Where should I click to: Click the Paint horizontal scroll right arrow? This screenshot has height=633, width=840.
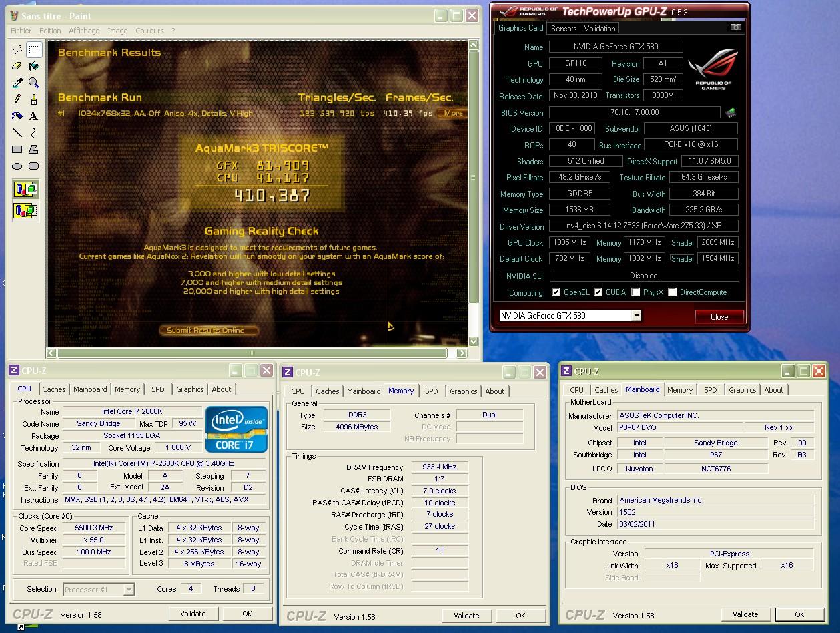tap(461, 353)
